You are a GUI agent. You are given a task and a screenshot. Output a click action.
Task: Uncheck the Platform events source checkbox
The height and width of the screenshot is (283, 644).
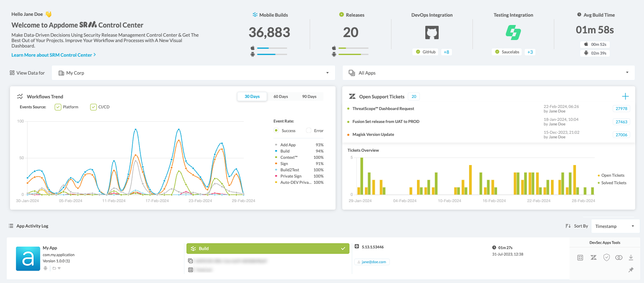(58, 107)
